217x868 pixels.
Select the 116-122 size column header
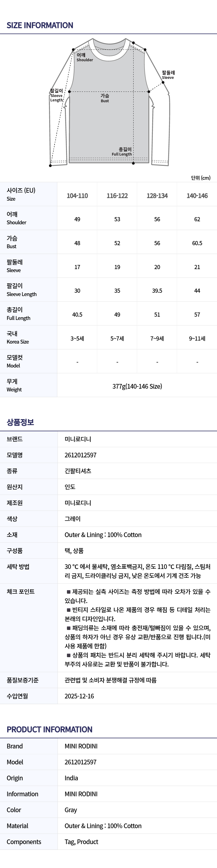point(117,196)
